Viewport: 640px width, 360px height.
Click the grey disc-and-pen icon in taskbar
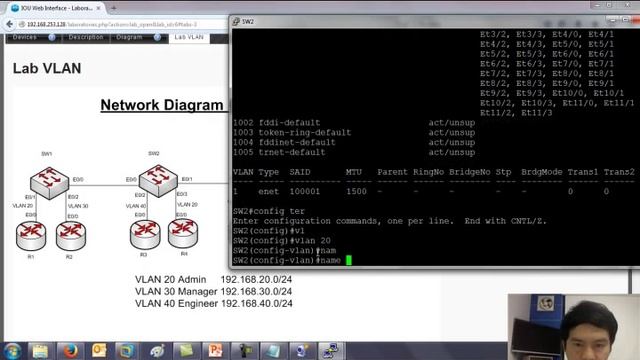click(157, 351)
